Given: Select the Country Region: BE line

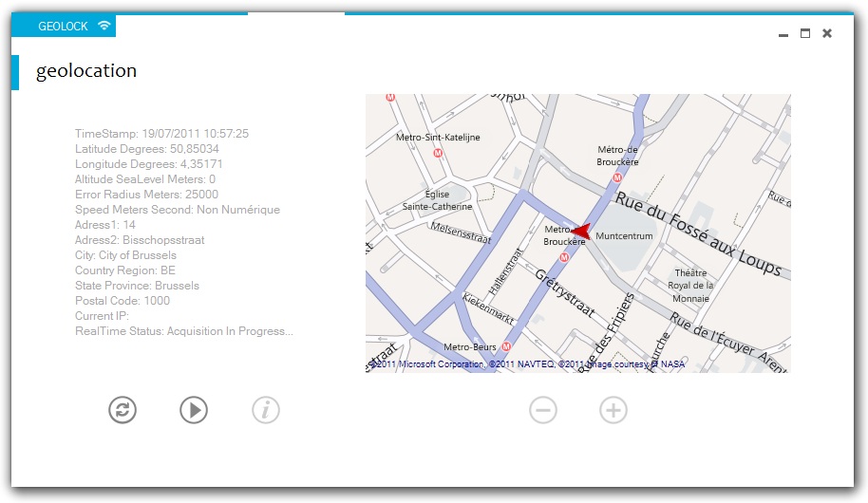Looking at the screenshot, I should [x=125, y=270].
